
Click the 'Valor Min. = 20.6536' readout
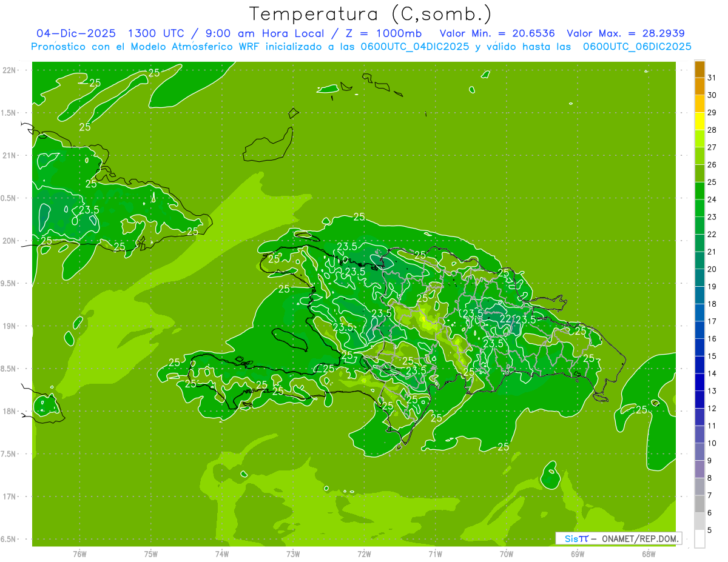(497, 33)
